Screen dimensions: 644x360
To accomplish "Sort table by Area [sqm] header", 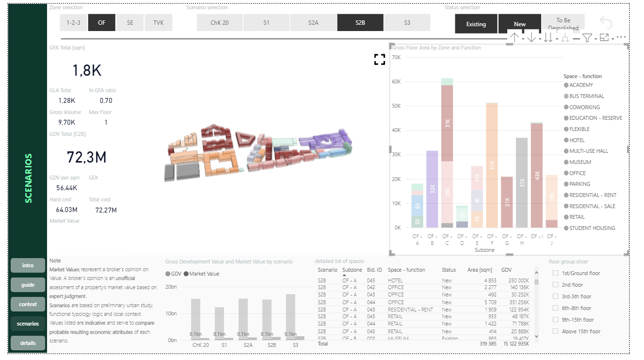I will tap(480, 270).
